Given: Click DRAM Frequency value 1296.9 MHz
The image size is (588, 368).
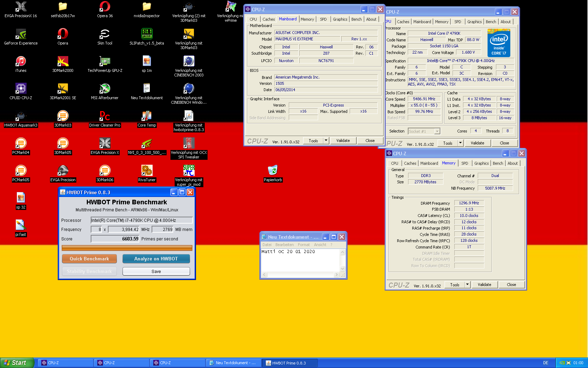Looking at the screenshot, I should tap(469, 203).
